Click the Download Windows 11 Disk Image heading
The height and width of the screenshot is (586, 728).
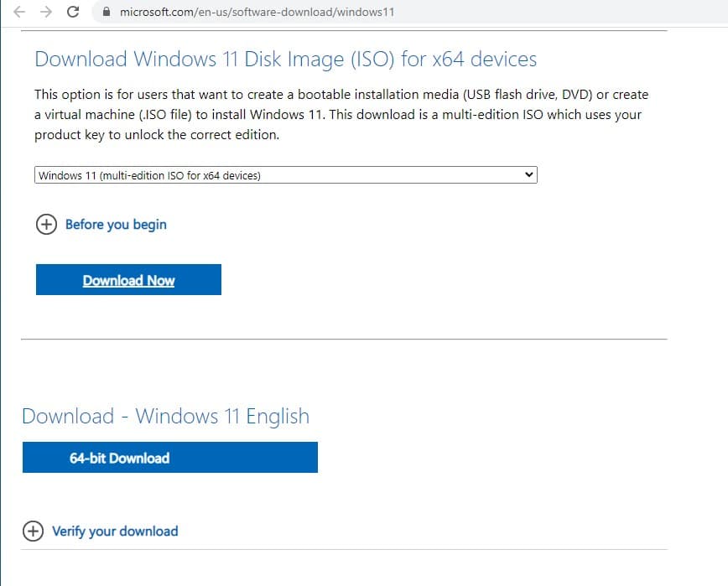285,60
